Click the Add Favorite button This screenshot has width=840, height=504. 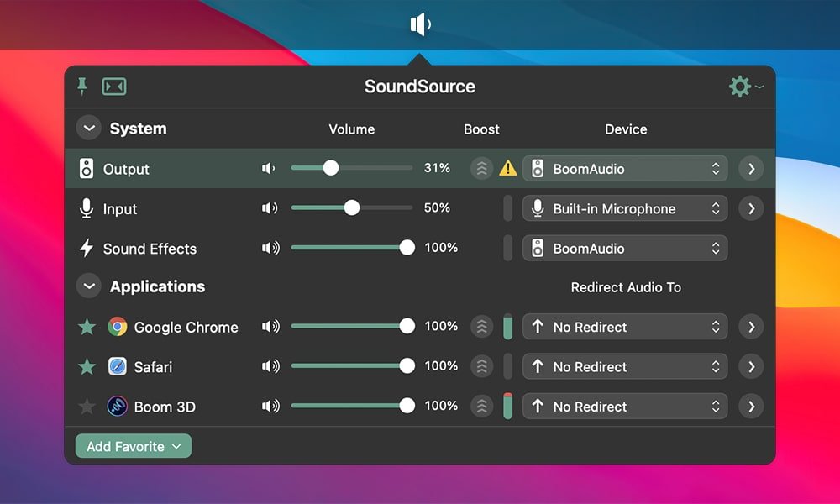point(132,447)
